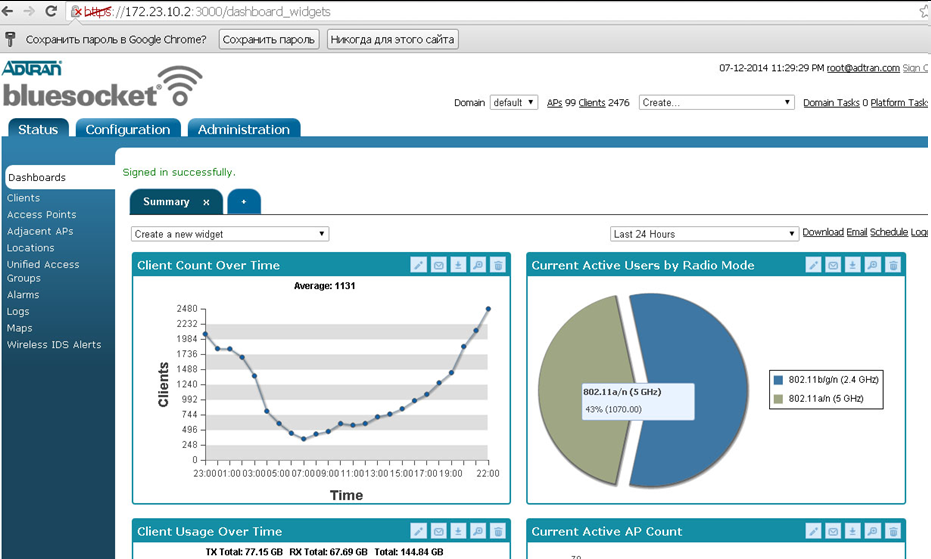Viewport: 931px width, 559px height.
Task: Open the Last 24 Hours time range dropdown
Action: point(704,234)
